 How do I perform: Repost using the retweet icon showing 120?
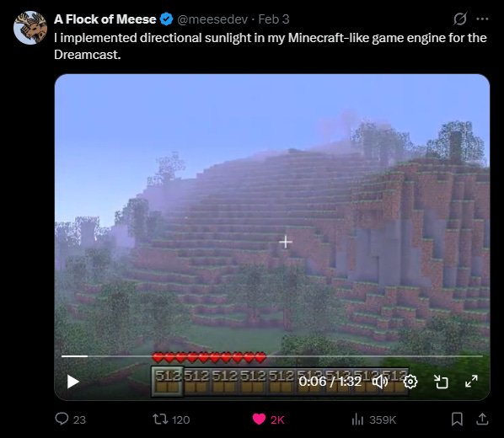coord(171,419)
